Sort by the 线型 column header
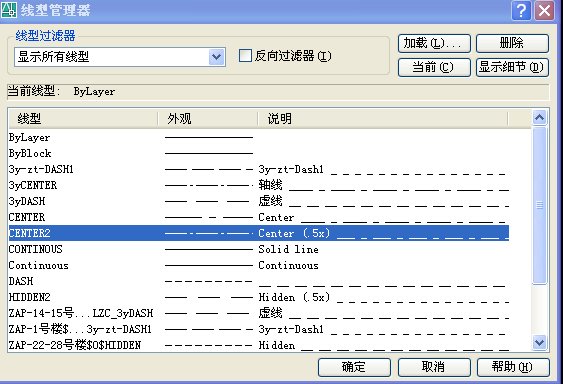The width and height of the screenshot is (563, 384). [83, 119]
